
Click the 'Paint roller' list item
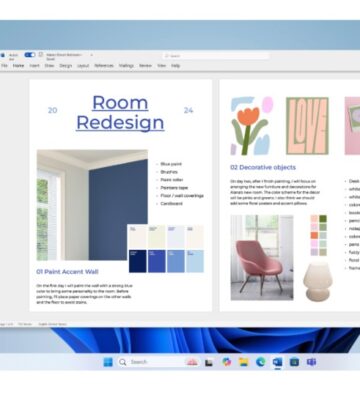coord(172,180)
